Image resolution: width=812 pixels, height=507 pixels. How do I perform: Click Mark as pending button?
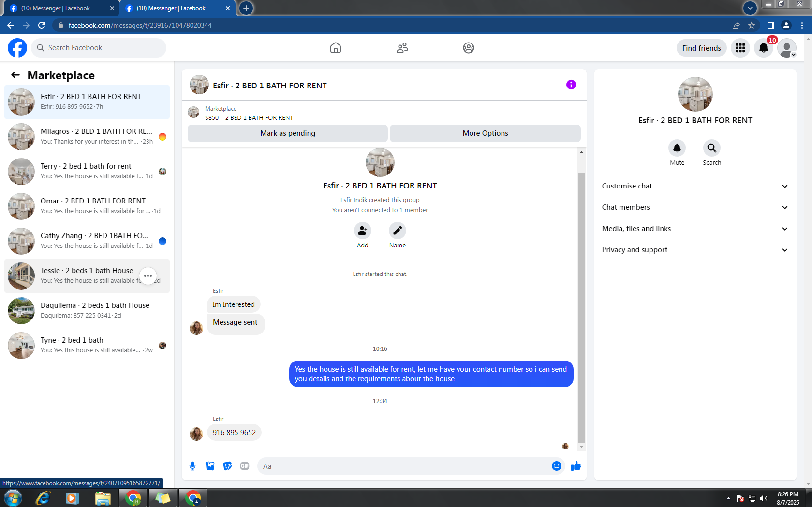[288, 133]
